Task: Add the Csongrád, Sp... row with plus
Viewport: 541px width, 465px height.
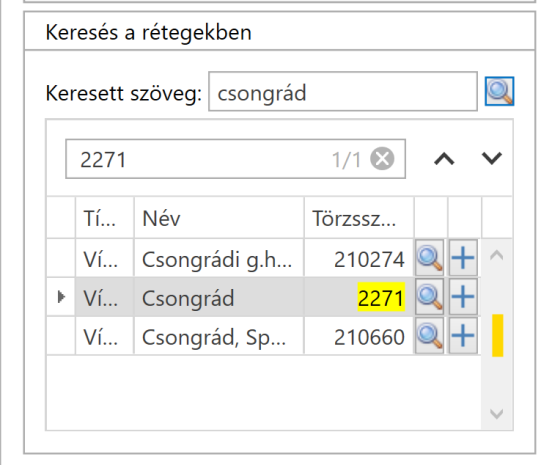Action: point(463,336)
